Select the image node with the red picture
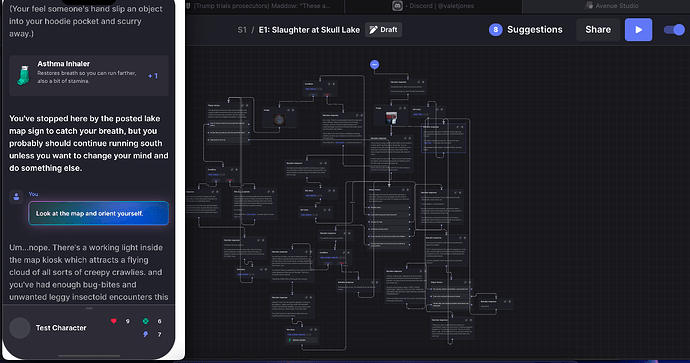 pyautogui.click(x=391, y=116)
